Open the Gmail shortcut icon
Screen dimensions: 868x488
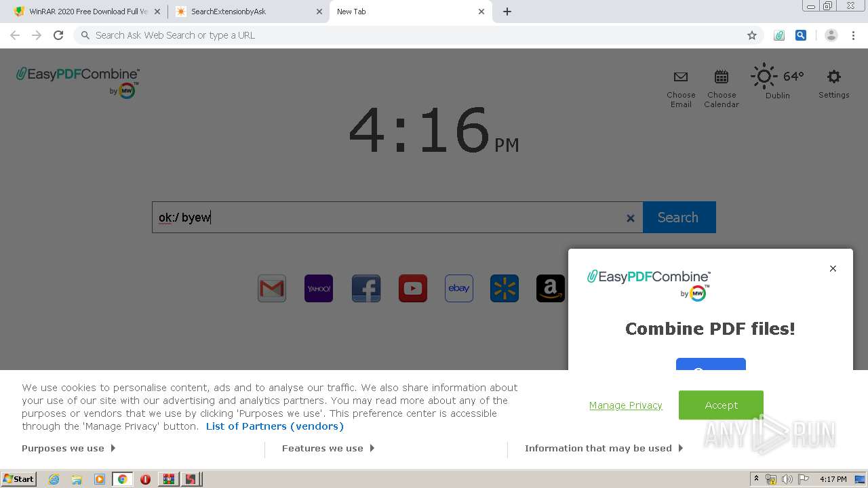[272, 288]
